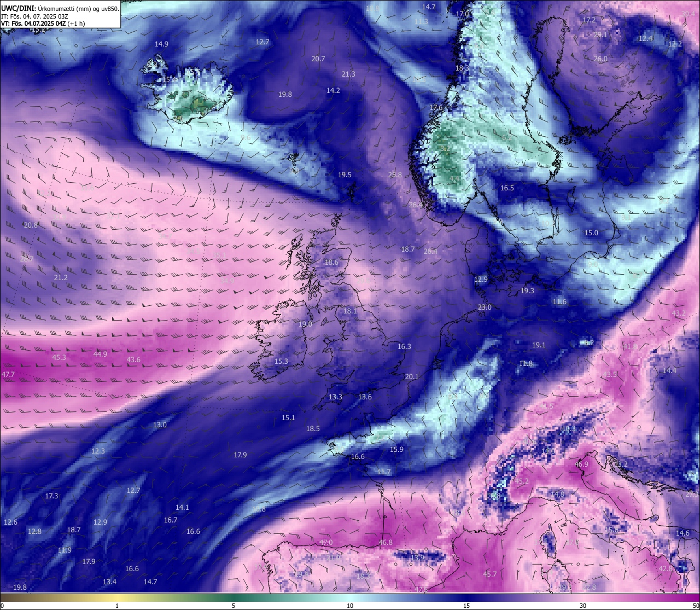Click the 12.4 value label
The width and height of the screenshot is (700, 610).
646,38
